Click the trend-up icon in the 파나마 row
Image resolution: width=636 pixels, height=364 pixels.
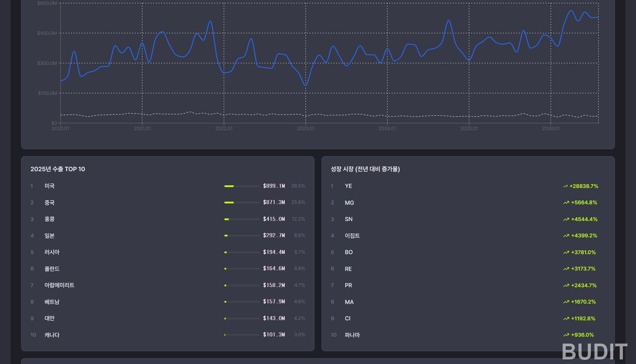[x=566, y=335]
